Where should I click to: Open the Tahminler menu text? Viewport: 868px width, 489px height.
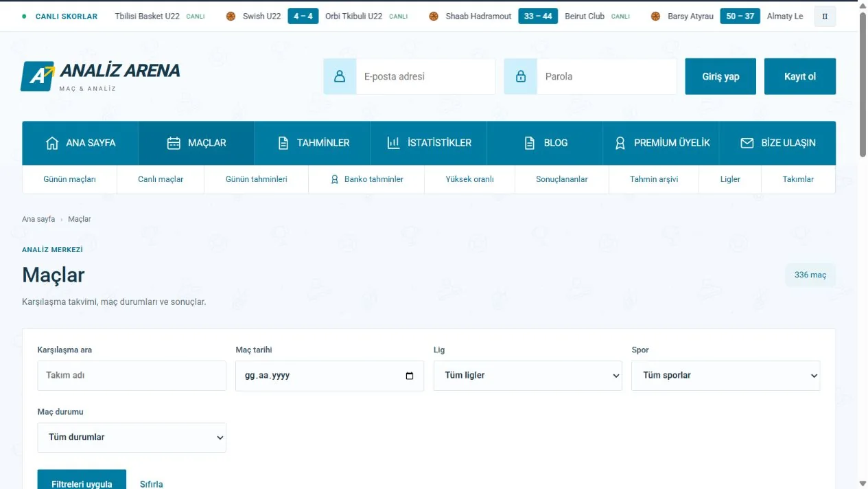click(323, 143)
